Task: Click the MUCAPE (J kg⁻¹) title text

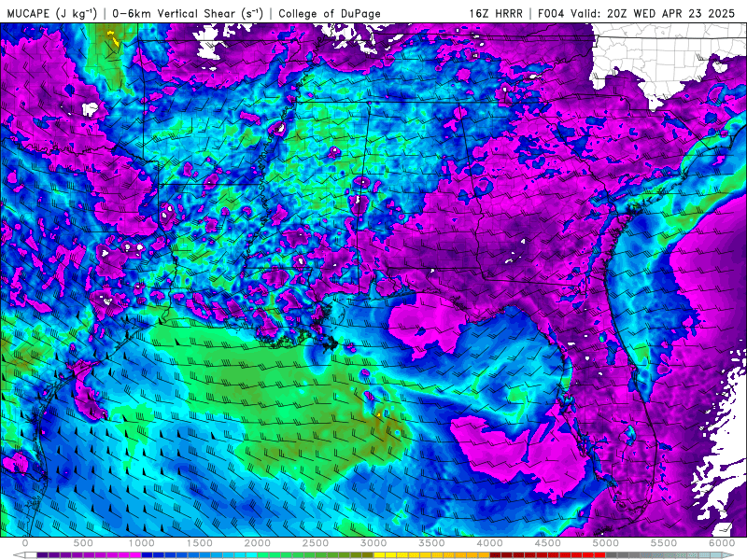Action: pyautogui.click(x=51, y=13)
